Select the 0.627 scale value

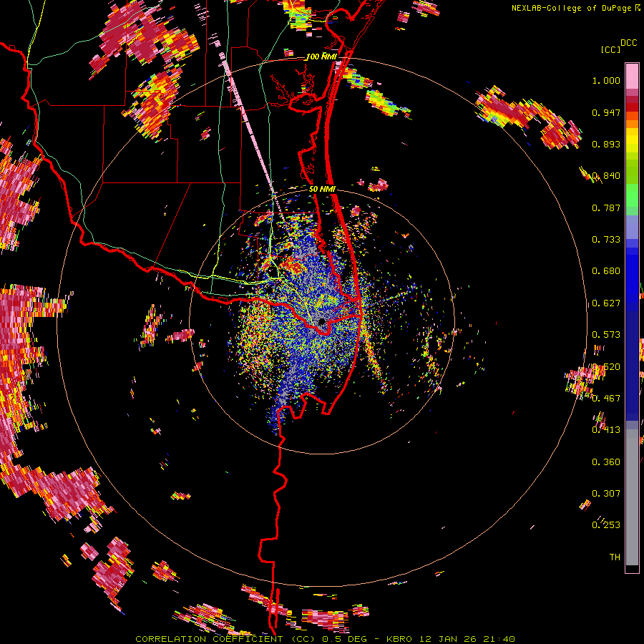click(606, 303)
